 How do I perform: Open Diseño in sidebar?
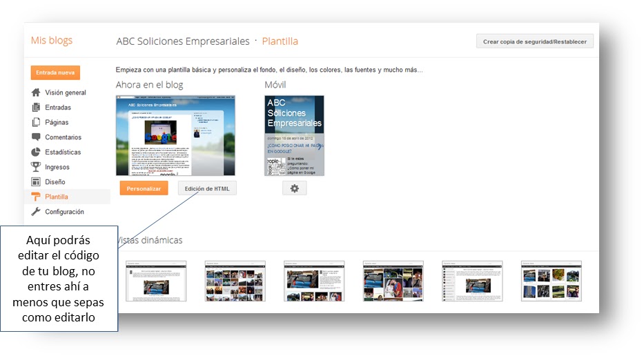point(55,182)
